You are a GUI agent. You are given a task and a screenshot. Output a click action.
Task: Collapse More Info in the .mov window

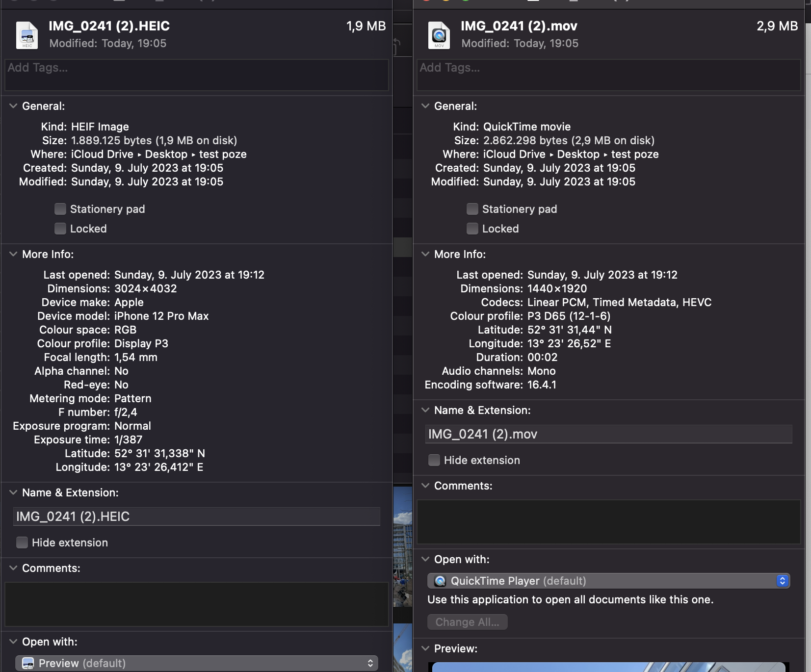(425, 254)
